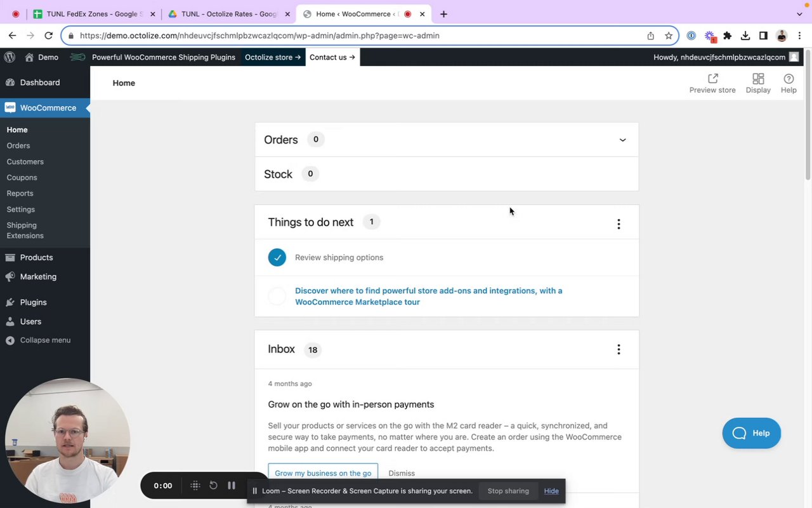The image size is (812, 508).
Task: Open the browser downloads icon
Action: pos(745,36)
